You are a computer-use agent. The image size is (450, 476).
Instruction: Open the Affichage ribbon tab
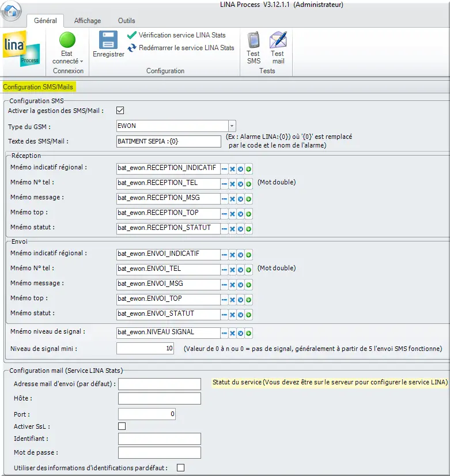tap(88, 21)
